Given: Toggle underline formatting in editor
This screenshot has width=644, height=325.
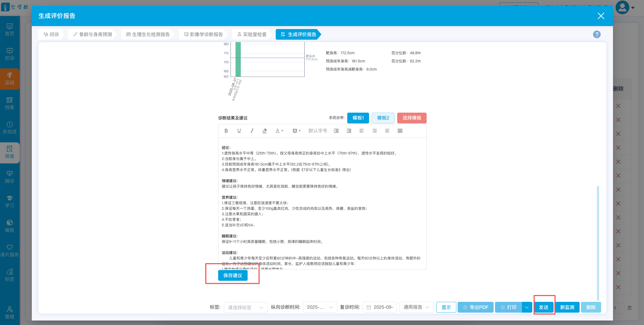Looking at the screenshot, I should click(239, 131).
